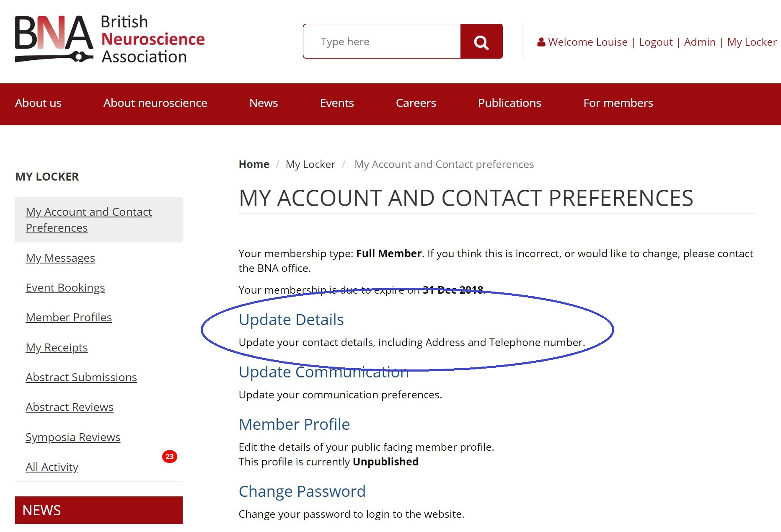Open the Update Communication link
781x532 pixels.
click(324, 372)
